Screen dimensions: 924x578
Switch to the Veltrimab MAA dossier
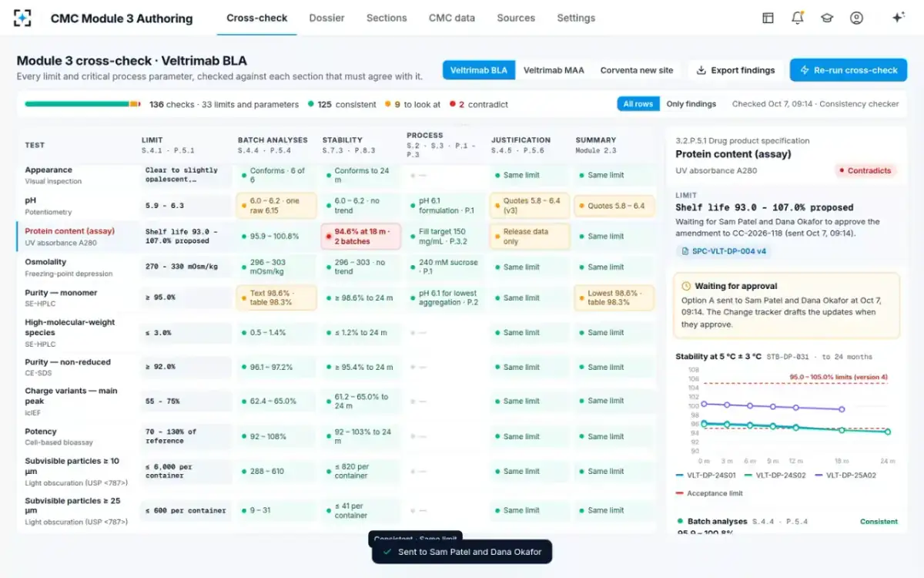(554, 70)
